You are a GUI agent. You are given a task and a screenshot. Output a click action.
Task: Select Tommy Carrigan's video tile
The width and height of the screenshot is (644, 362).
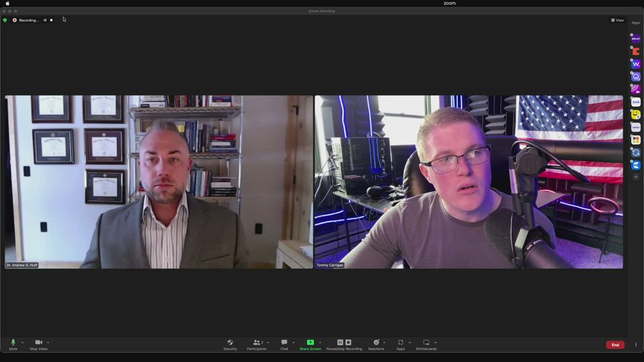click(468, 182)
